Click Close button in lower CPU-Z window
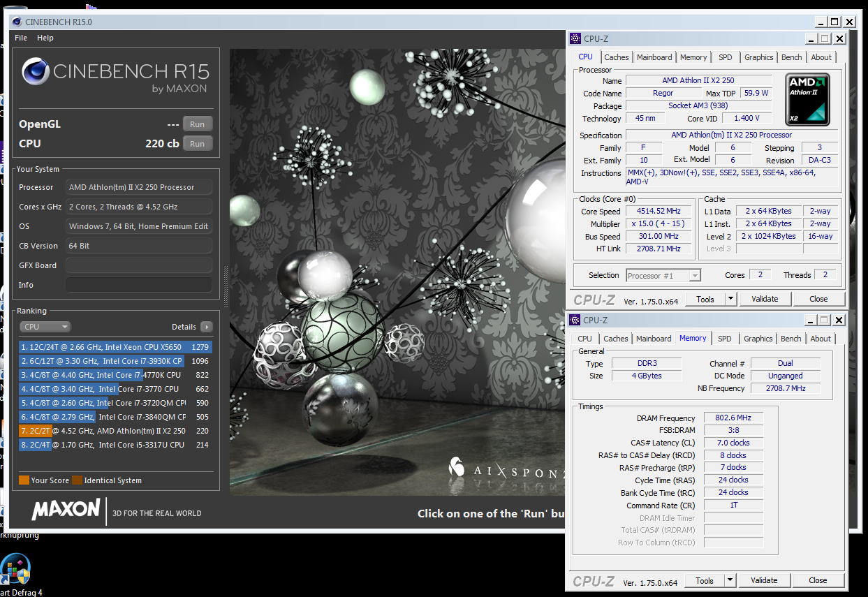 point(818,580)
